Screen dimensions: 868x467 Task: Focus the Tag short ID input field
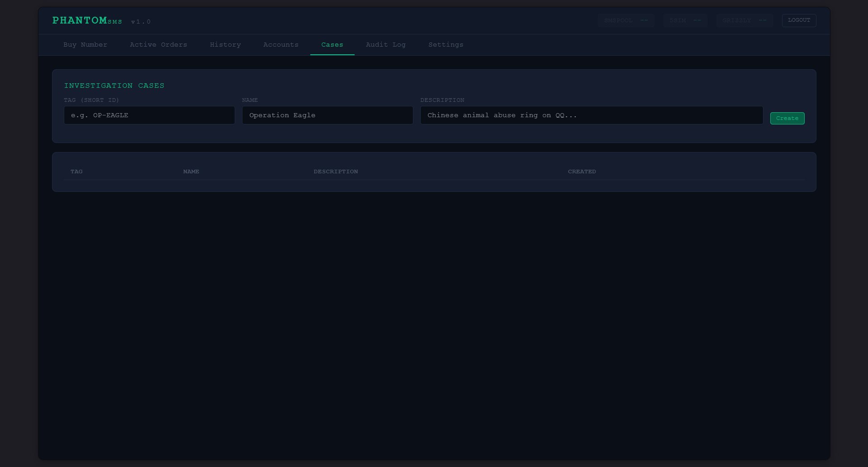click(149, 115)
